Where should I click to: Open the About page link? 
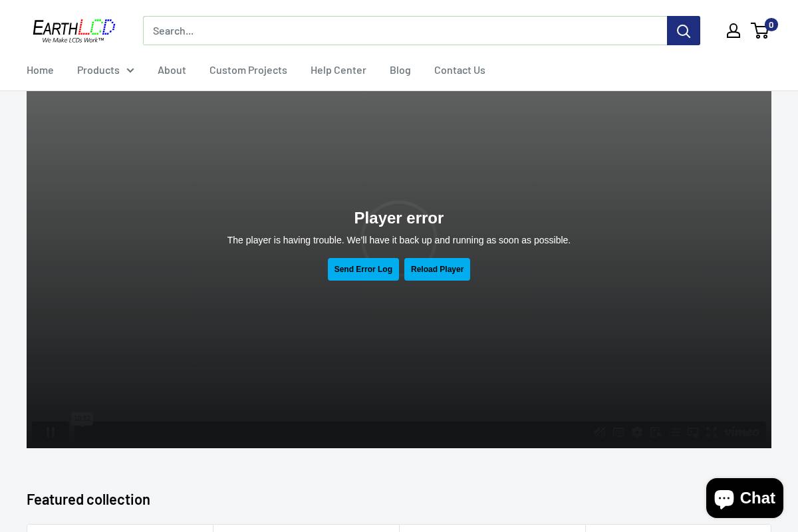(172, 70)
